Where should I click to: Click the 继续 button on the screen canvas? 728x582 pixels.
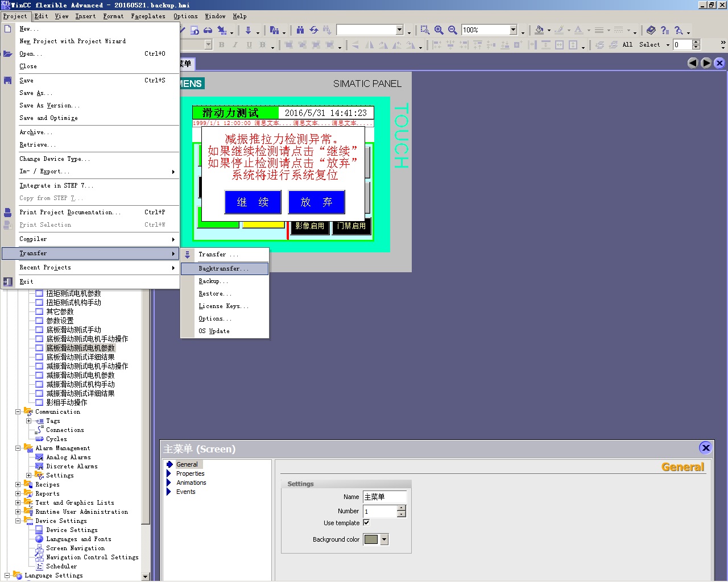click(x=253, y=202)
